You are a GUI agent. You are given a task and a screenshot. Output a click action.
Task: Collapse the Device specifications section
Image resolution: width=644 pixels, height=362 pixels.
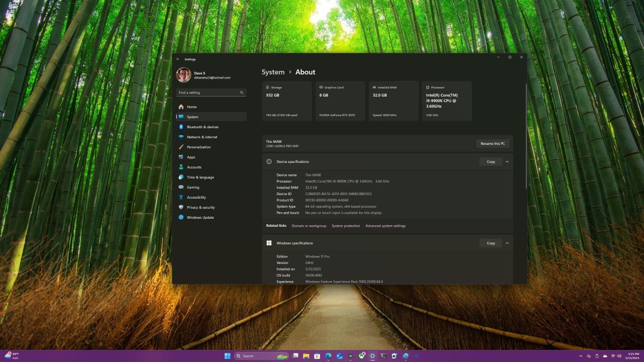507,161
